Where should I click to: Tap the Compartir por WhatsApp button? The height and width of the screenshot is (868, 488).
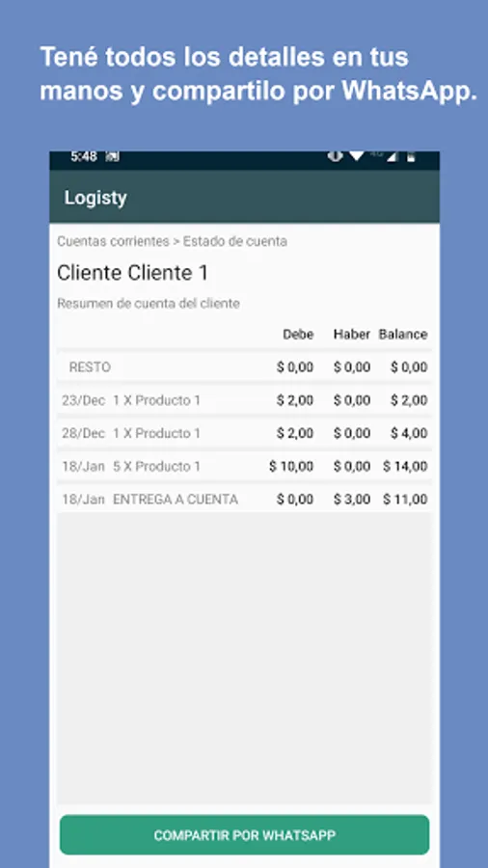pos(244,835)
